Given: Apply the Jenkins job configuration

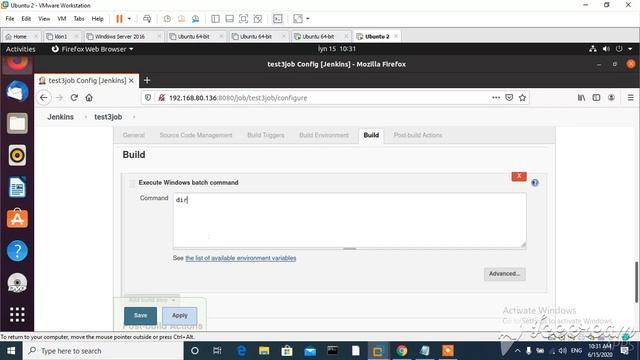Looking at the screenshot, I should (x=180, y=316).
